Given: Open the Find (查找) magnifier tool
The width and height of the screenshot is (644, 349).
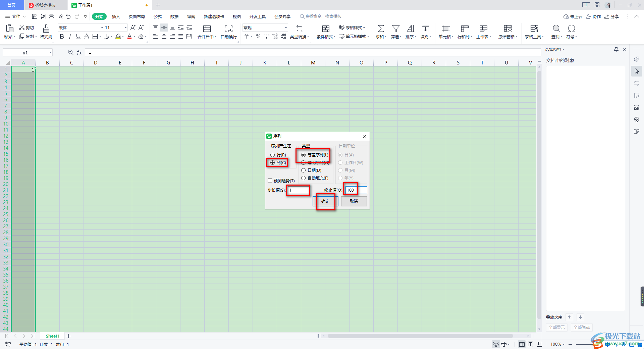Looking at the screenshot, I should click(556, 32).
